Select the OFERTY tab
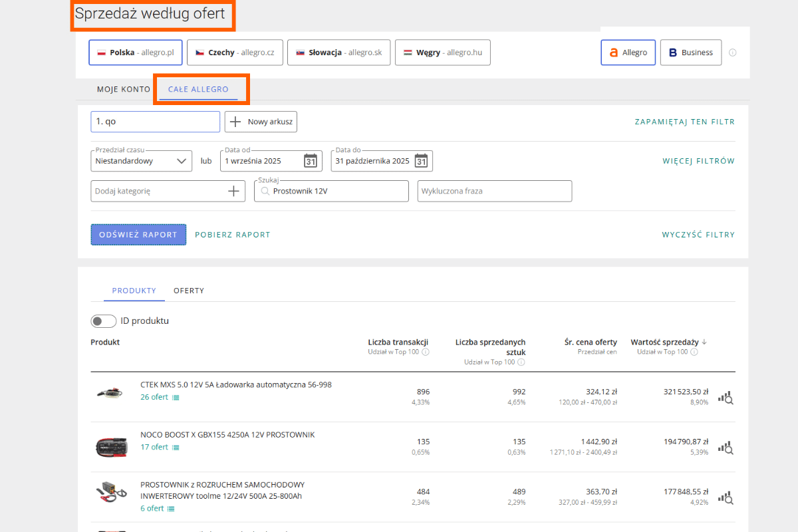Screen dimensions: 798x532 189,291
